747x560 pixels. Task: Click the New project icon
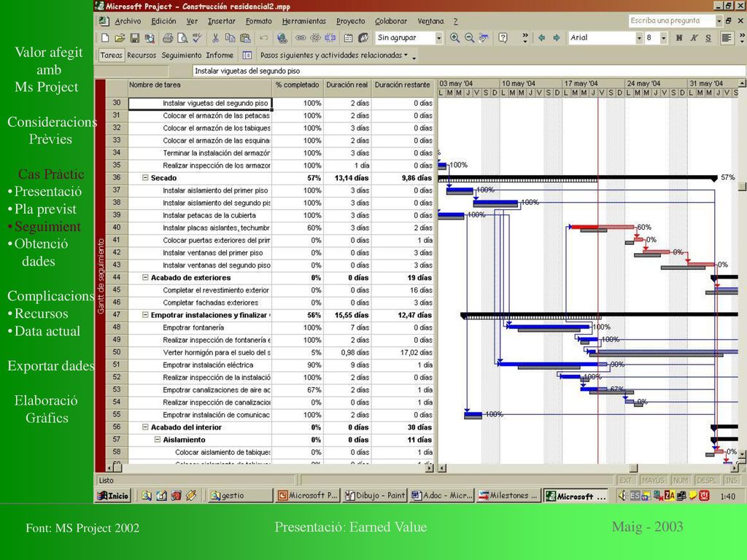(105, 38)
